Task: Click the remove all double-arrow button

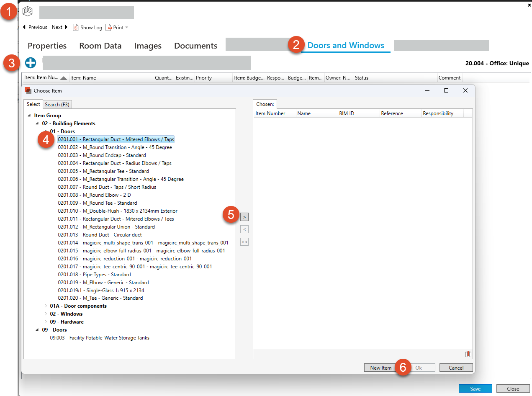Action: click(x=244, y=242)
